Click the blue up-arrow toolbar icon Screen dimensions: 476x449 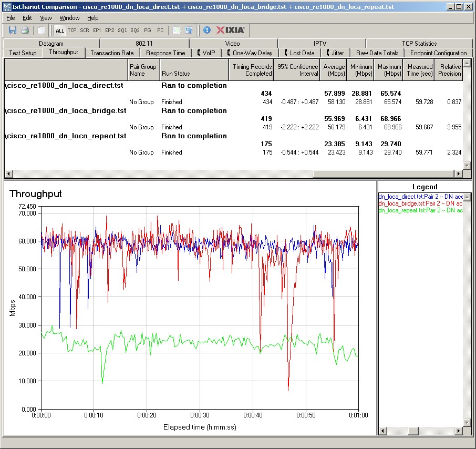(x=189, y=30)
